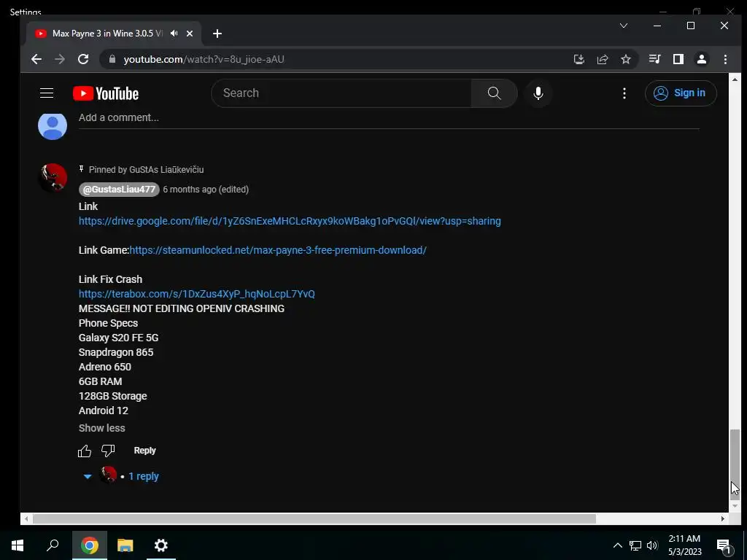Open a new Chrome tab
Viewport: 747px width, 560px height.
pos(217,34)
